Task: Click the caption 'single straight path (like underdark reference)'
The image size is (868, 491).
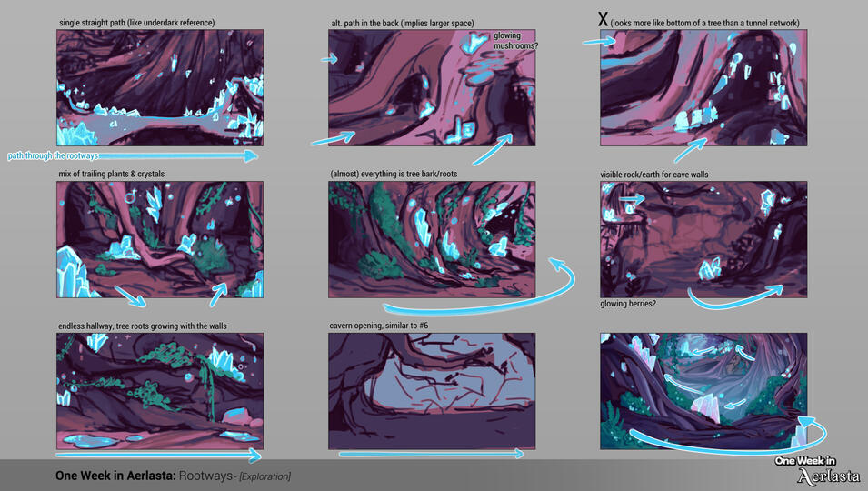Action: [136, 23]
